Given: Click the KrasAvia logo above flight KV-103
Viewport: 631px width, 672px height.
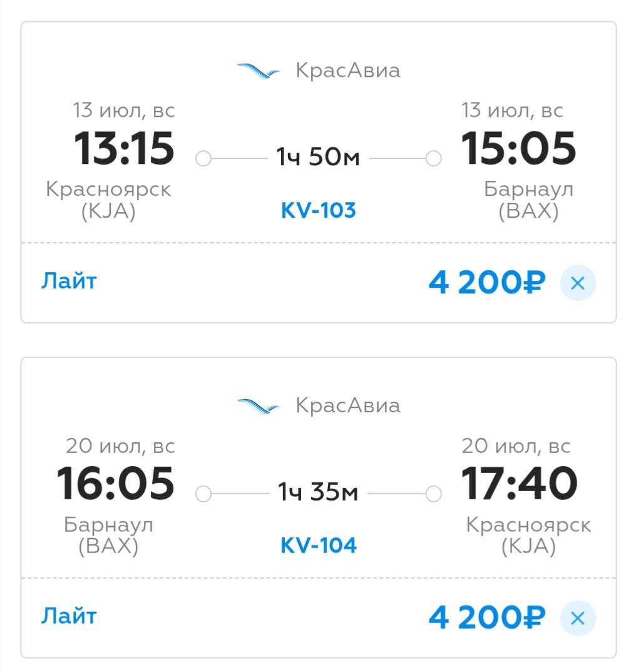Looking at the screenshot, I should (259, 71).
